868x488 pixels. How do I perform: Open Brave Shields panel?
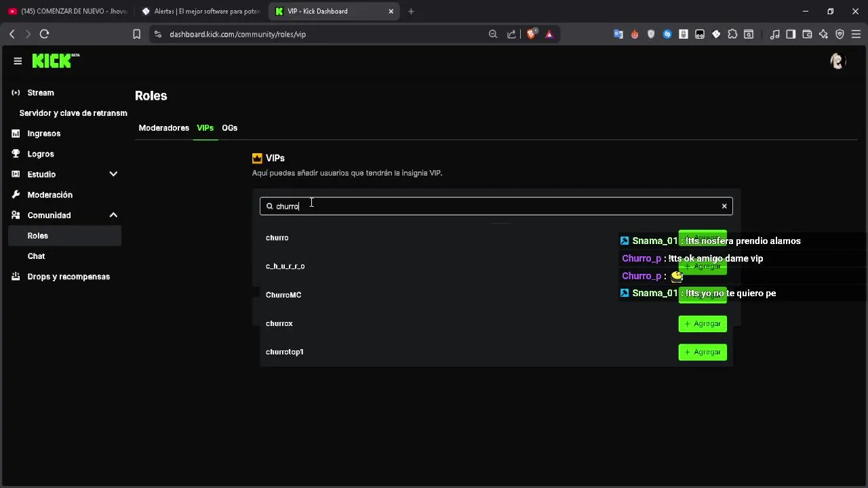532,34
